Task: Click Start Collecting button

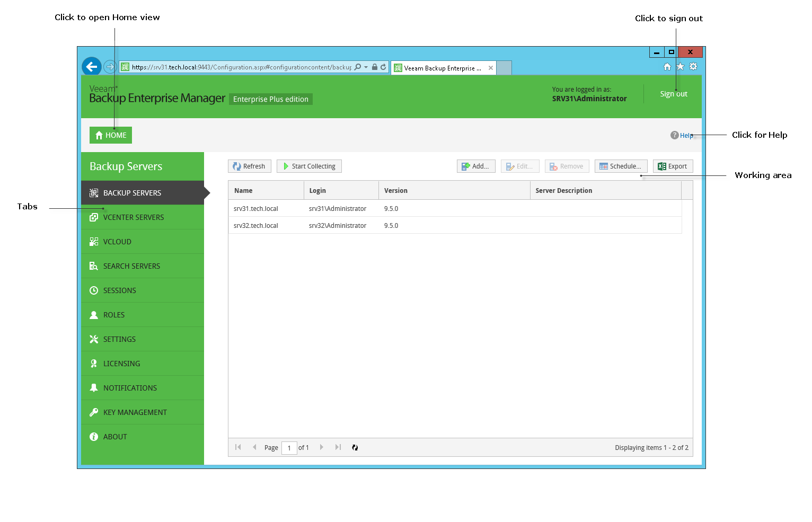Action: [309, 166]
